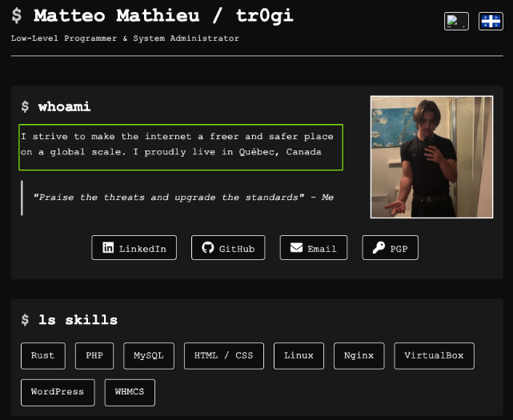
Task: Click the GitHub octocat icon
Action: (x=208, y=248)
